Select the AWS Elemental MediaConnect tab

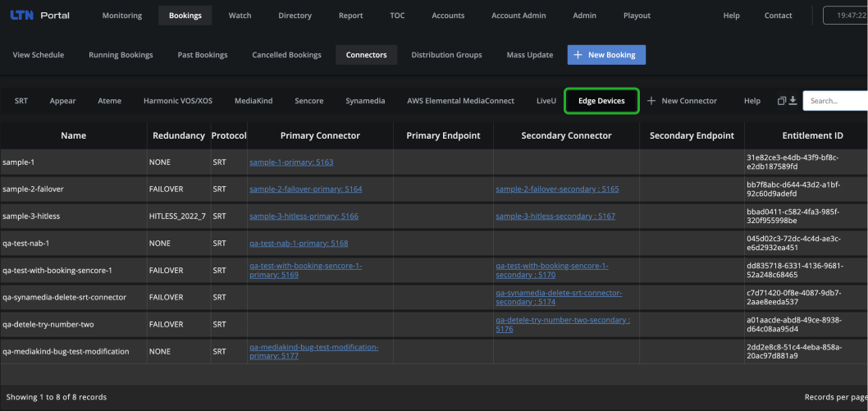[x=460, y=101]
